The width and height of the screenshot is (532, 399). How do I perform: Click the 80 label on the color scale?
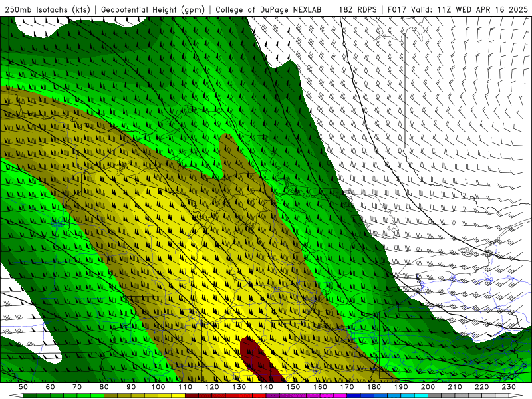click(x=104, y=387)
